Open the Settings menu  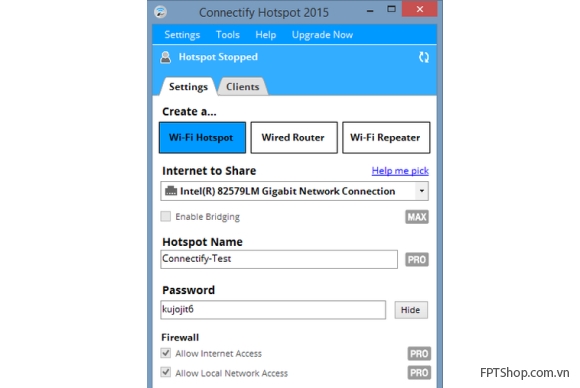[x=182, y=35]
